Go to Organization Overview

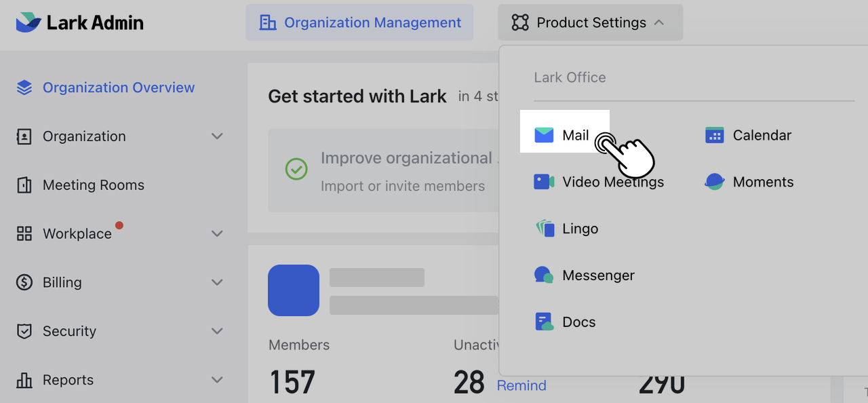(118, 87)
